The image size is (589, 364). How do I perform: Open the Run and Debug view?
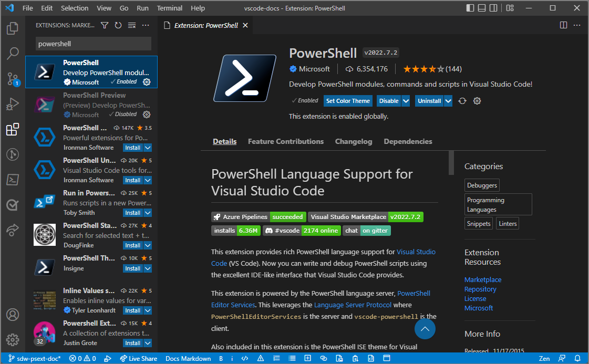13,104
